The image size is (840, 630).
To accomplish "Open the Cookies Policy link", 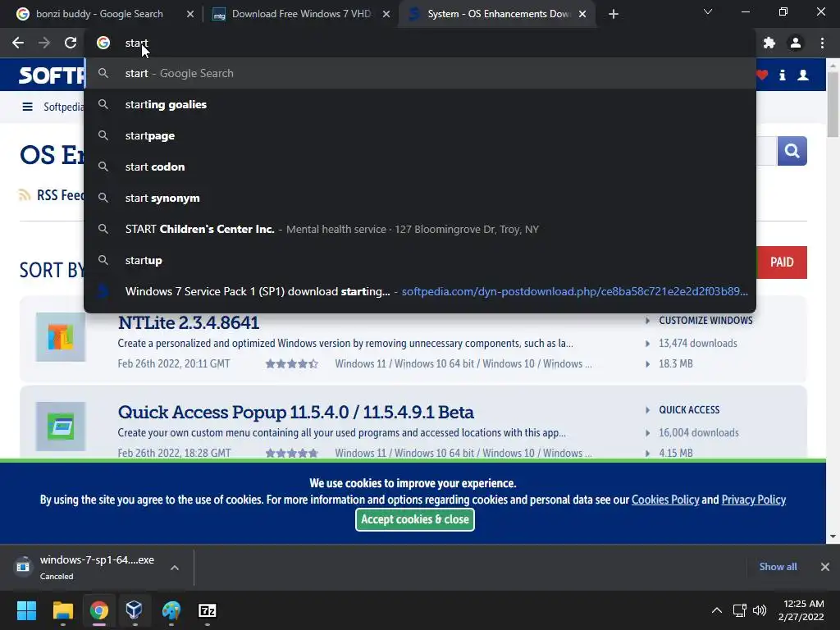I will point(665,500).
